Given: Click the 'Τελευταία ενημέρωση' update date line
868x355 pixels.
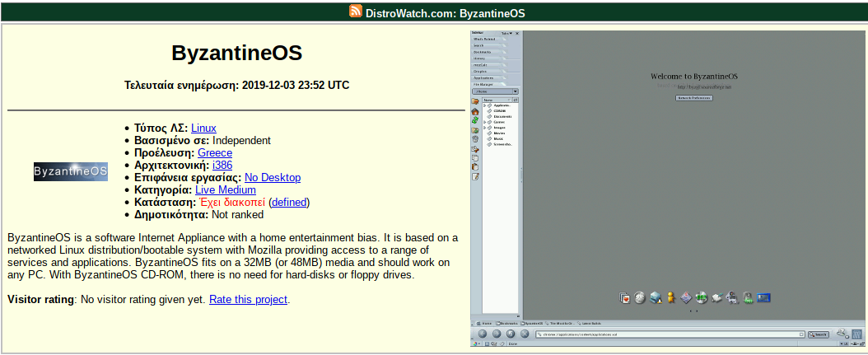Looking at the screenshot, I should (236, 86).
